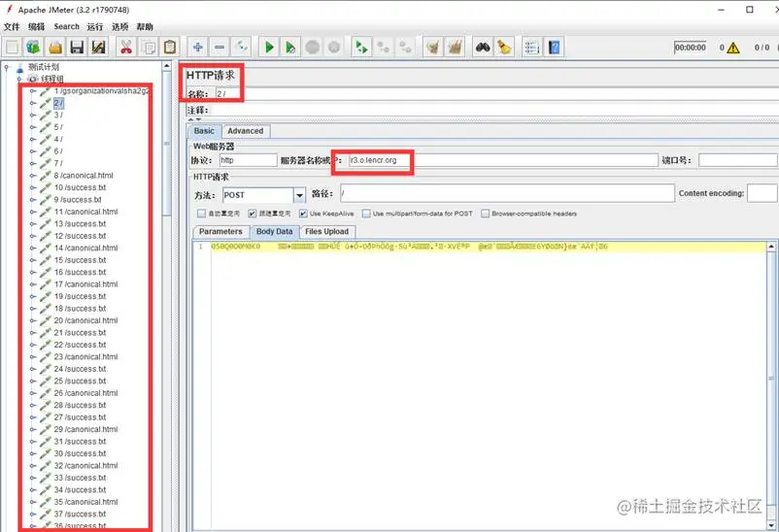Click the Paste clipboard icon
Screen dimensions: 779x532
[x=170, y=48]
